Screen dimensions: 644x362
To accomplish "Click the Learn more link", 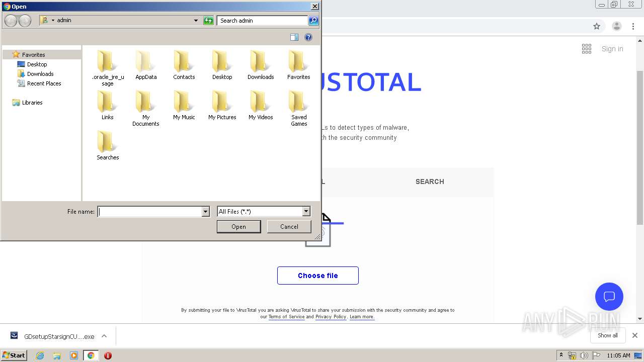I will pyautogui.click(x=362, y=317).
